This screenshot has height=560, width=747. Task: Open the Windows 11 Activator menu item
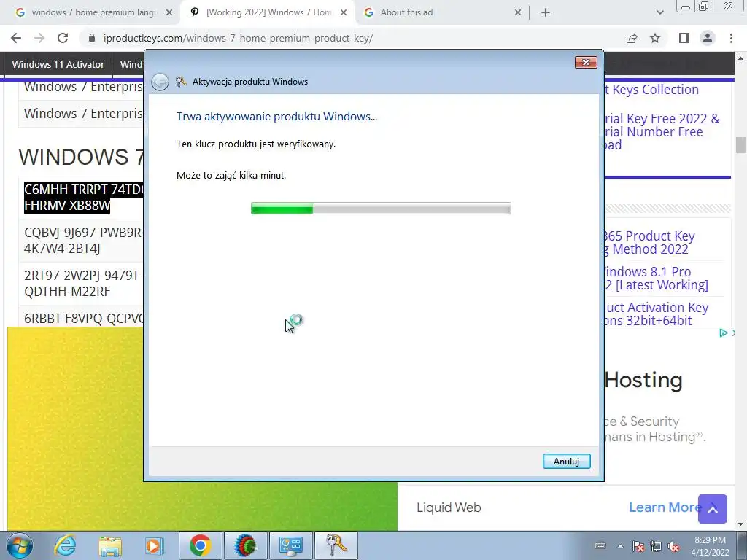point(58,65)
